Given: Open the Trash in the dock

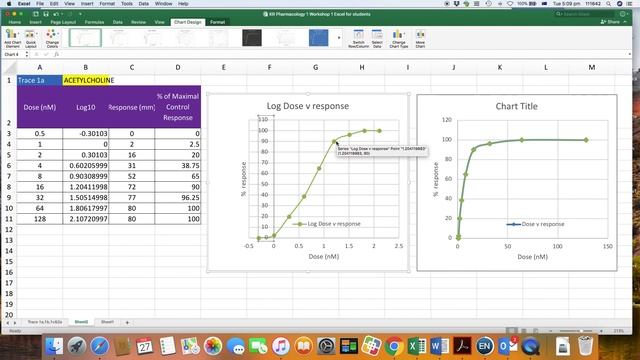Looking at the screenshot, I should (x=585, y=346).
